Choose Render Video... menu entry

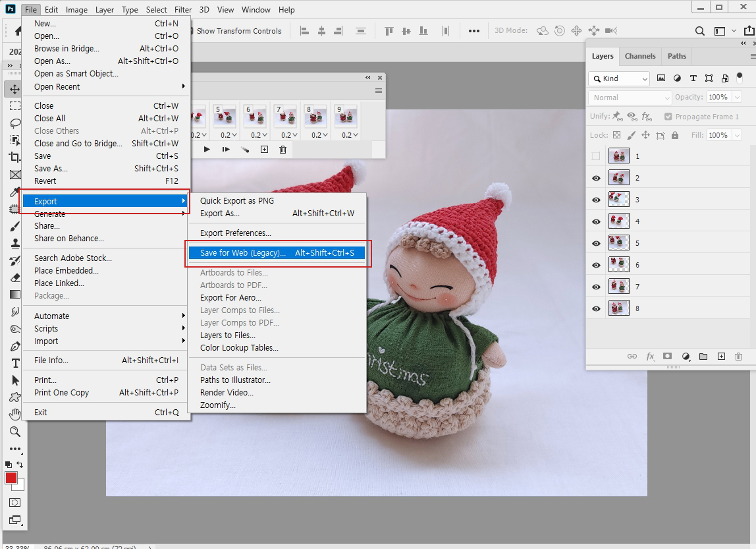[277, 393]
